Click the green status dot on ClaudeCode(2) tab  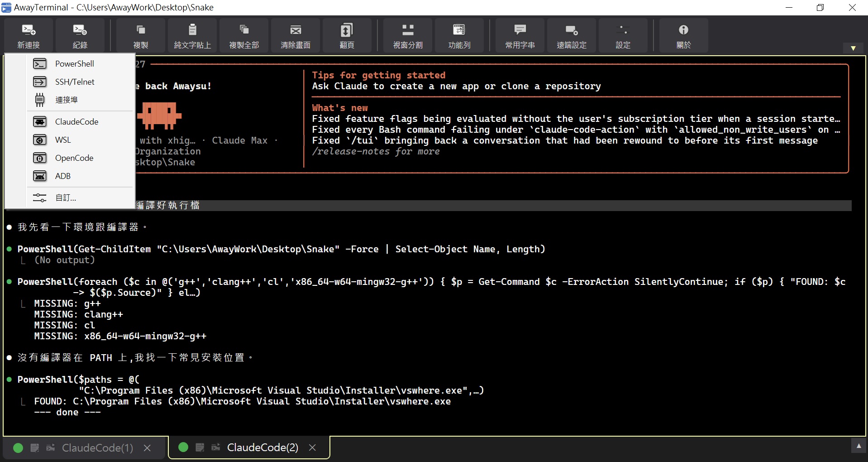pos(183,448)
